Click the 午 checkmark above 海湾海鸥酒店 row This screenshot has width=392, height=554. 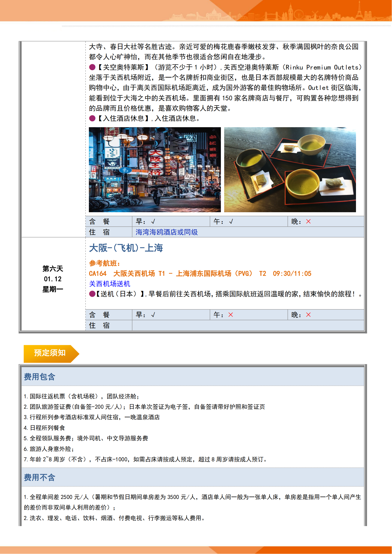click(x=231, y=221)
